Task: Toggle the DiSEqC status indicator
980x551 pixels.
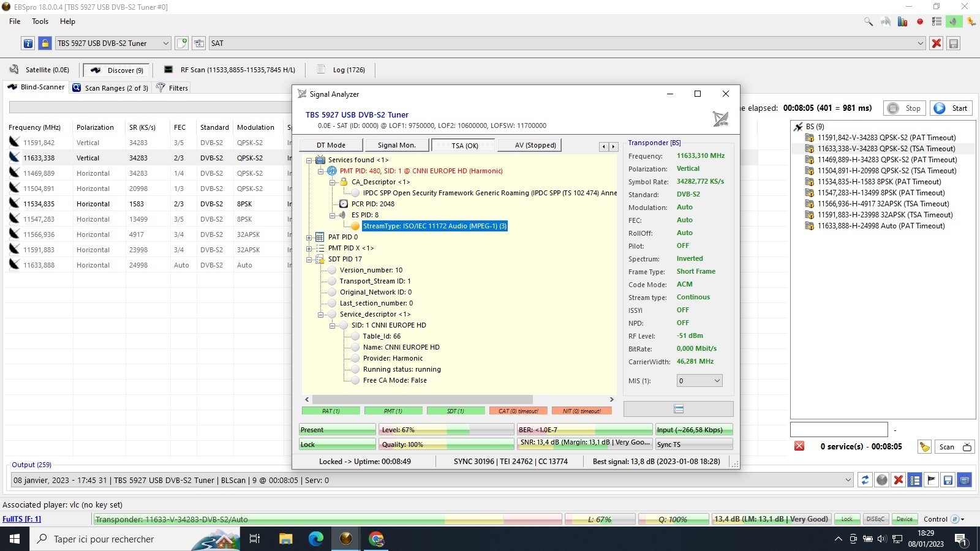Action: pos(875,519)
